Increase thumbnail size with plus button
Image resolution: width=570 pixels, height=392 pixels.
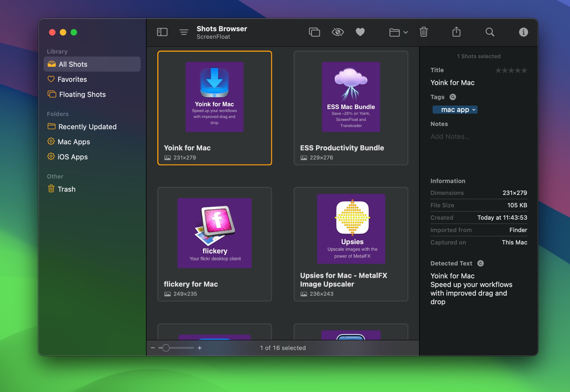200,348
